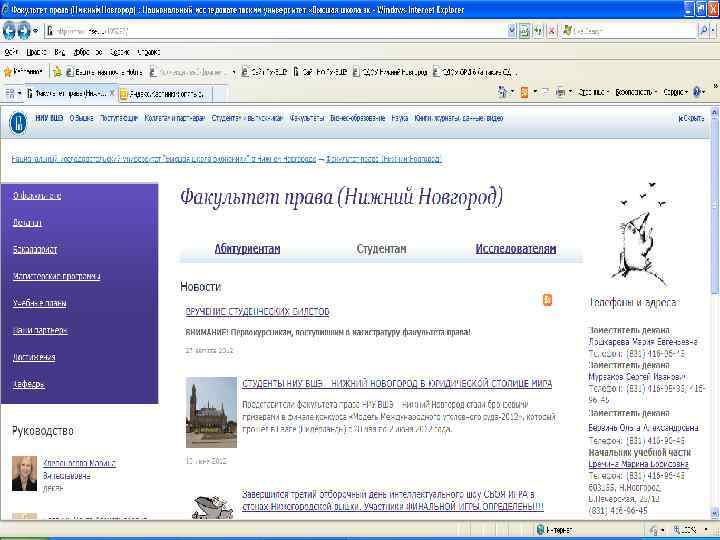Switch to the Факультет права browser tab

pyautogui.click(x=68, y=94)
